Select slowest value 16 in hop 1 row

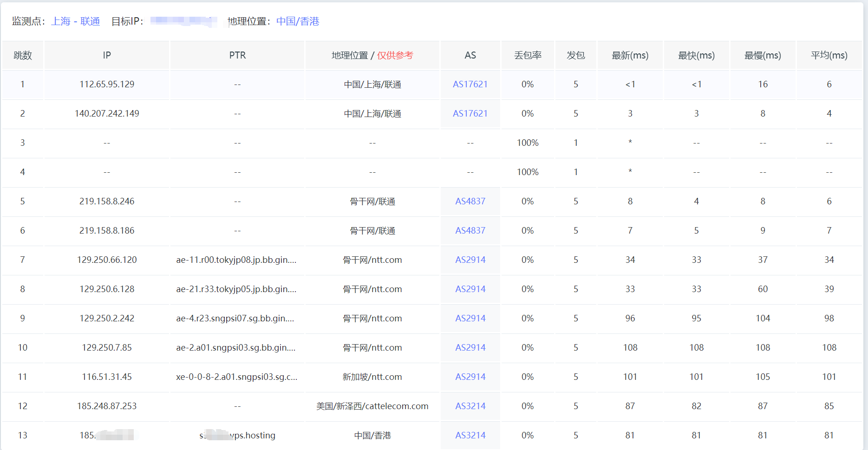(763, 84)
